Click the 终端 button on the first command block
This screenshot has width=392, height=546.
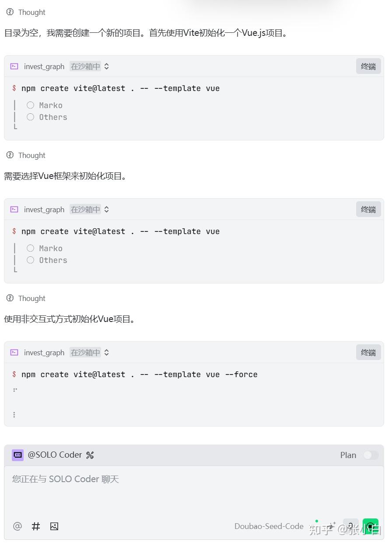tap(368, 66)
